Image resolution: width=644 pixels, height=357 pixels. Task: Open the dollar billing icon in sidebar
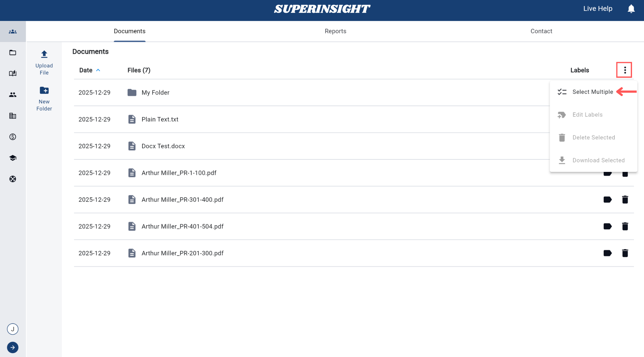[13, 137]
